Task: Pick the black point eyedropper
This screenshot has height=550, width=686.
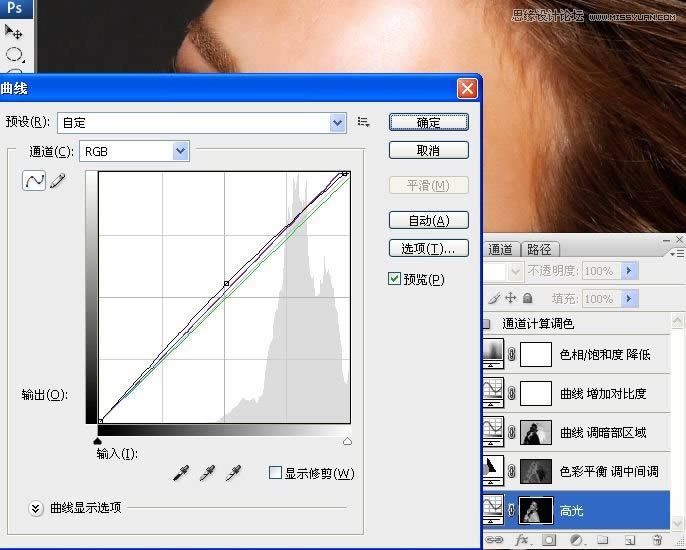Action: 181,473
